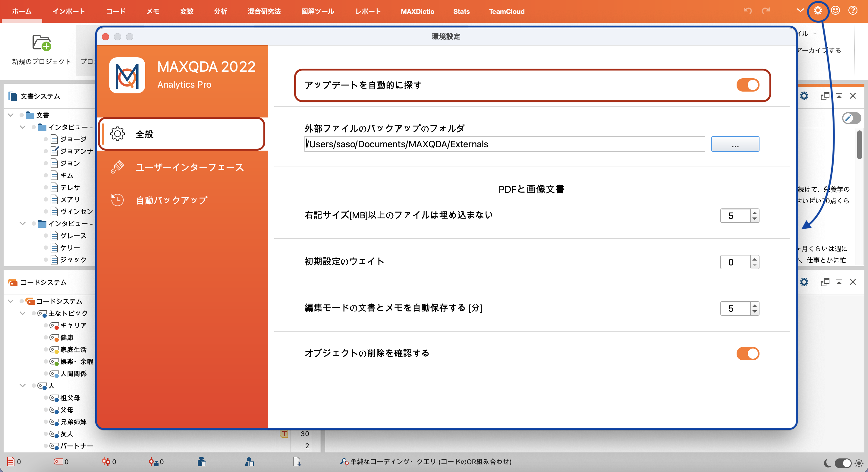Undock the code system panel window
868x472 pixels.
click(825, 282)
